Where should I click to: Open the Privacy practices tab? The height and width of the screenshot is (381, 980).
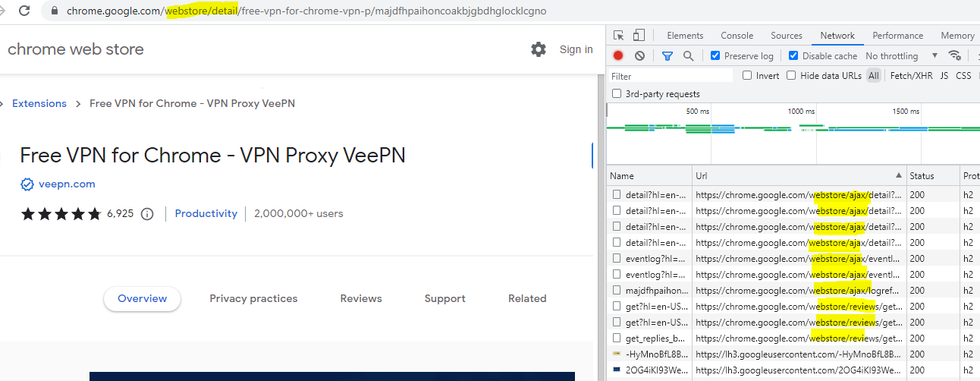253,299
